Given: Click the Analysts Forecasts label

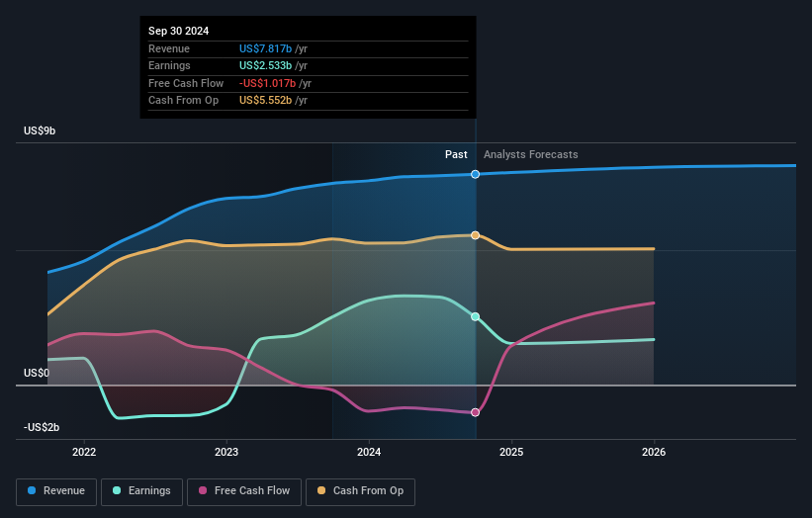Looking at the screenshot, I should point(531,155).
